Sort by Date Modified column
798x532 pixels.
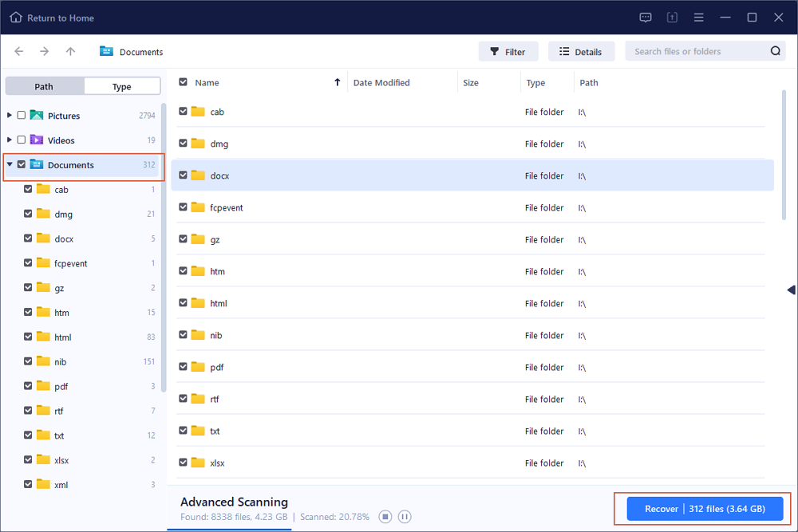pos(381,82)
